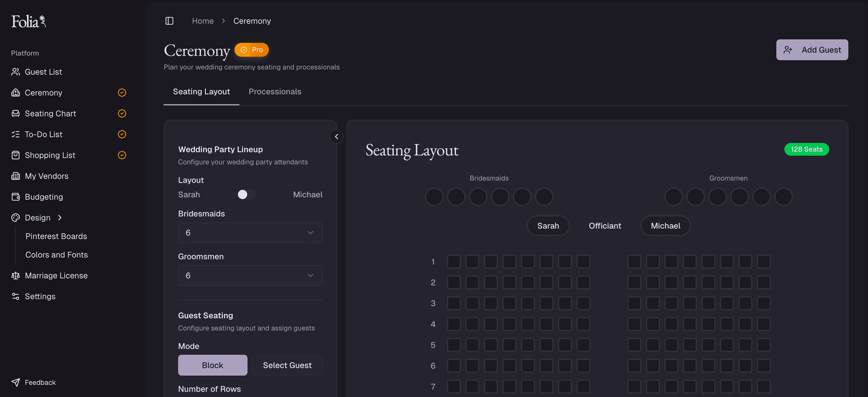Select the To-Do List checklist icon
This screenshot has width=868, height=397.
coord(16,134)
